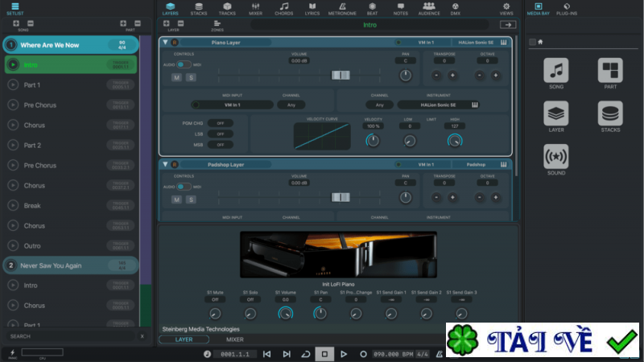This screenshot has width=644, height=362.
Task: Adjust the Piano Layer volume fader
Action: [341, 75]
